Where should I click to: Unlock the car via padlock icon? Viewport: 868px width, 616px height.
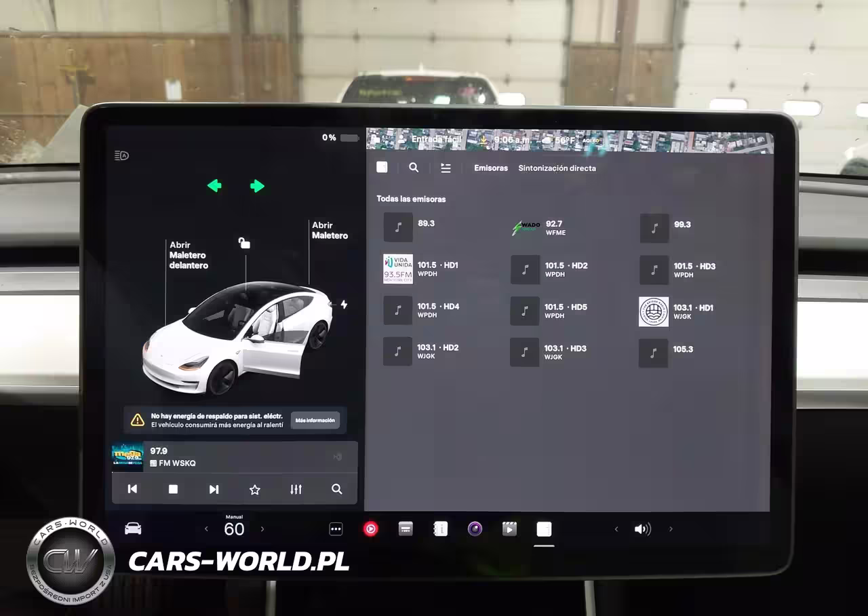(x=244, y=243)
